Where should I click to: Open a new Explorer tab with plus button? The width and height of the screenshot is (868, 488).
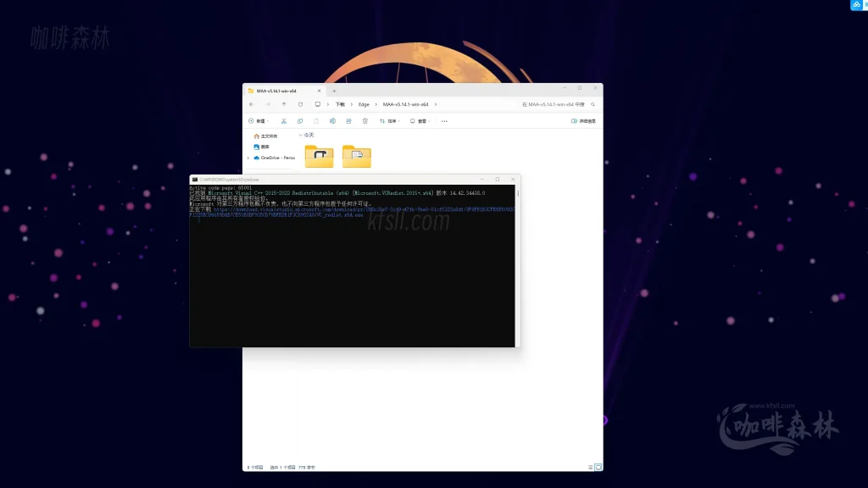tap(334, 91)
